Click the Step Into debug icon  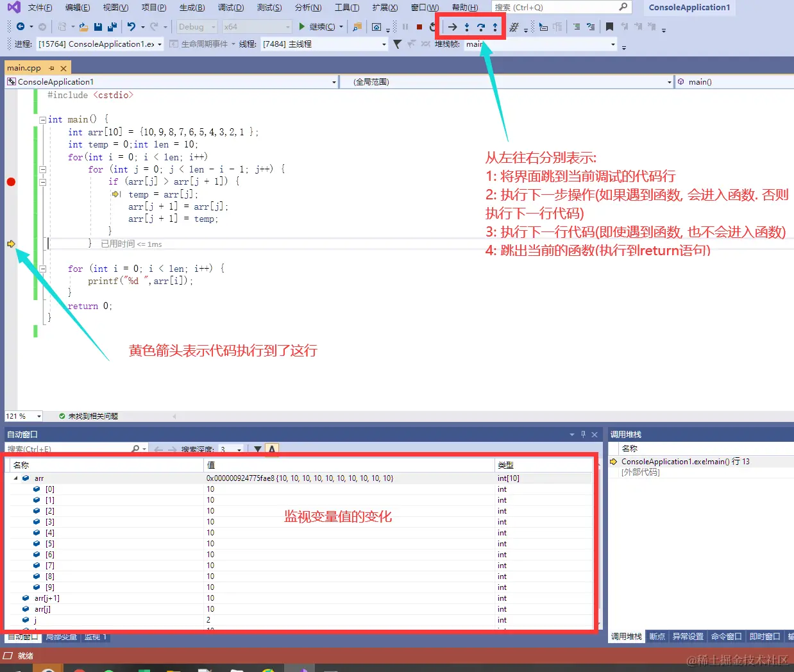(x=467, y=27)
